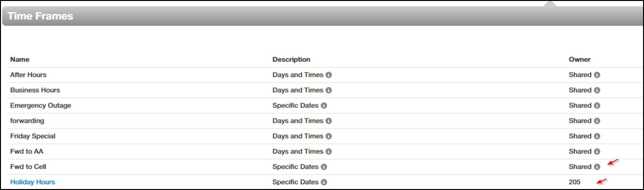Click info icon beside Holiday Hours Specific Dates
This screenshot has height=190, width=644.
(324, 182)
